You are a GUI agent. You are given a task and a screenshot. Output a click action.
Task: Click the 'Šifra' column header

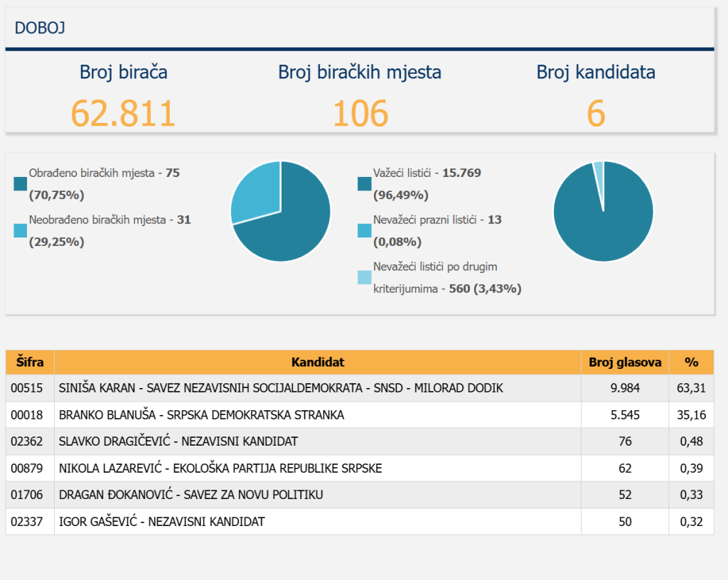(x=30, y=362)
